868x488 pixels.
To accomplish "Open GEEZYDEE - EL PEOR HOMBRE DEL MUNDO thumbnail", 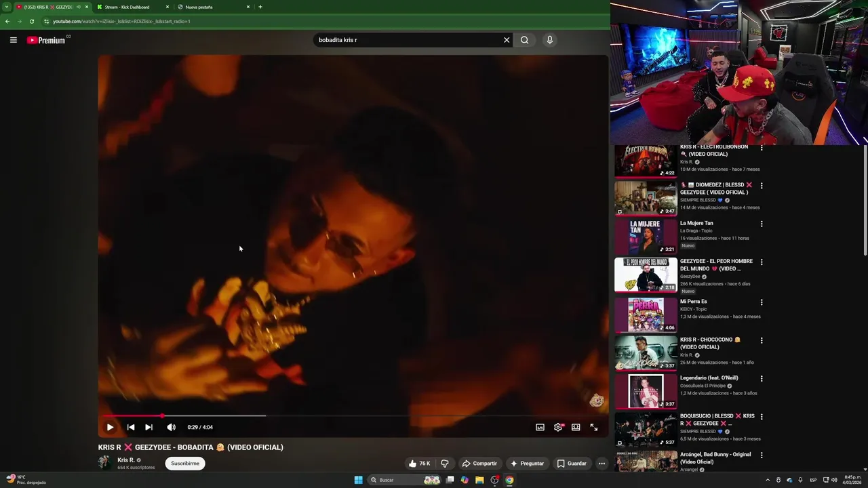I will [x=646, y=274].
